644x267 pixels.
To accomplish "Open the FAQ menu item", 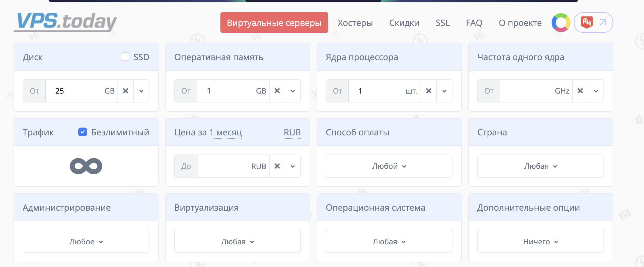I will point(474,23).
